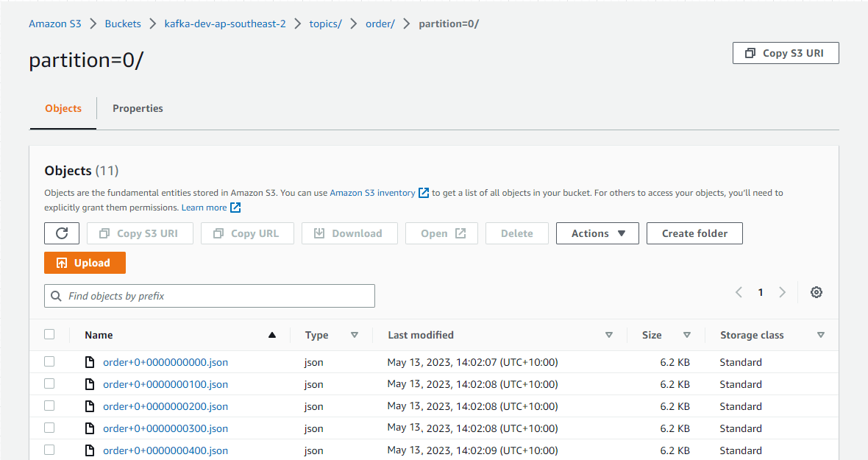Click the copy icon on Copy S3 URI
This screenshot has width=868, height=460.
pos(750,52)
